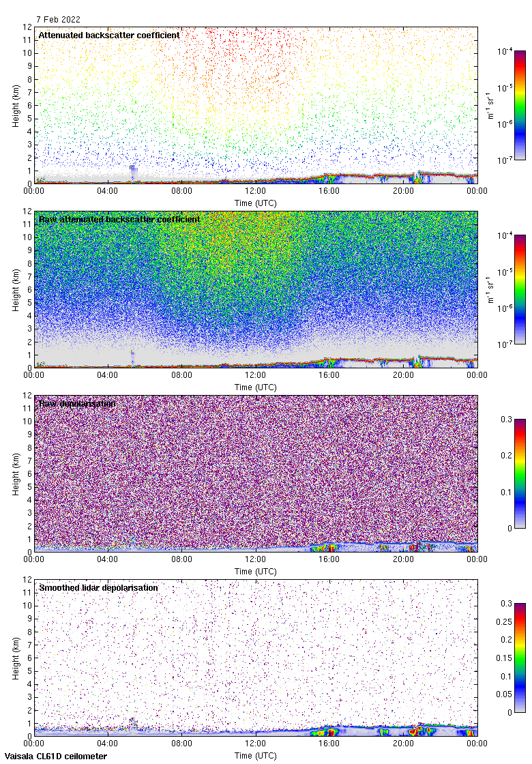Viewport: 532px width, 764px height.
Task: Click the '7 Feb 2022' date label
Action: pyautogui.click(x=59, y=20)
